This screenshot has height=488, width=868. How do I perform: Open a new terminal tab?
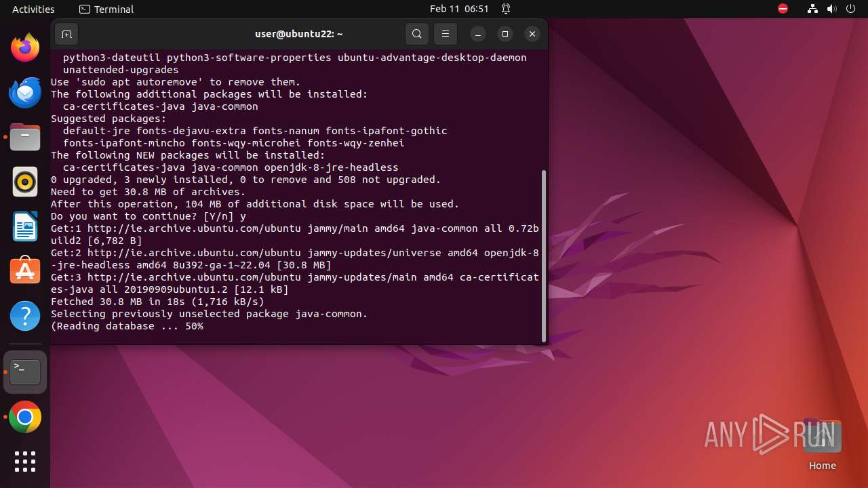click(x=66, y=34)
